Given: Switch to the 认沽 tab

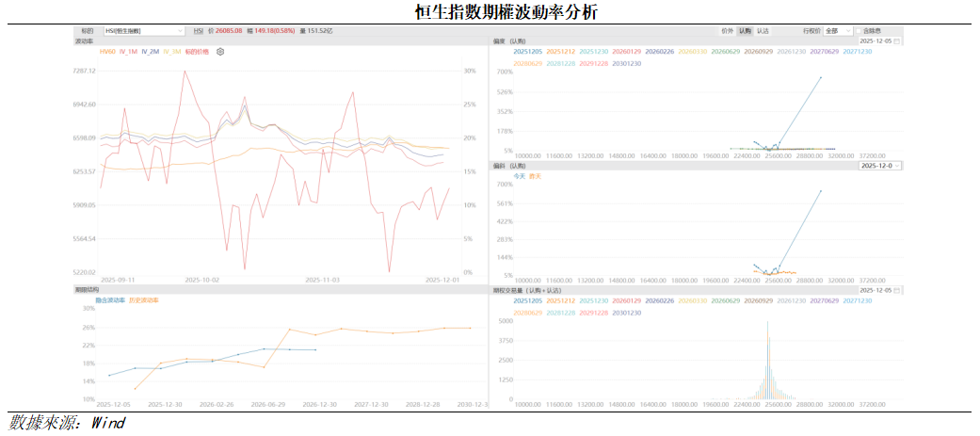Looking at the screenshot, I should pos(763,31).
